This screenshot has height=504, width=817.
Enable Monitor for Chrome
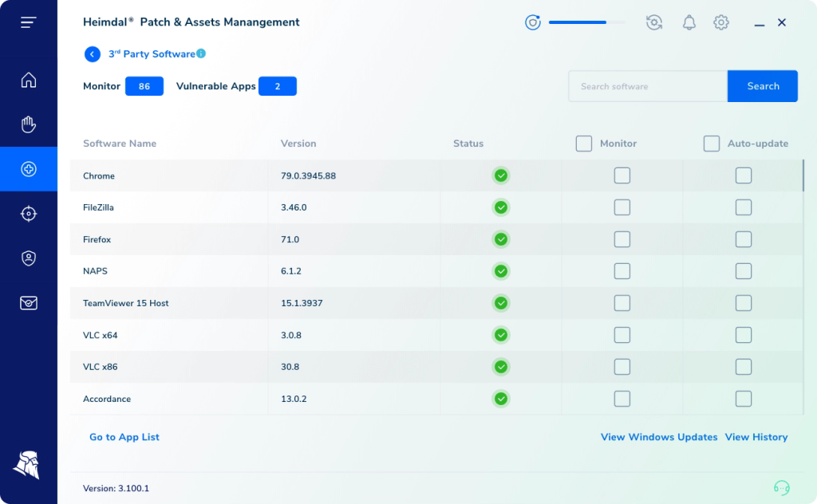pyautogui.click(x=622, y=175)
